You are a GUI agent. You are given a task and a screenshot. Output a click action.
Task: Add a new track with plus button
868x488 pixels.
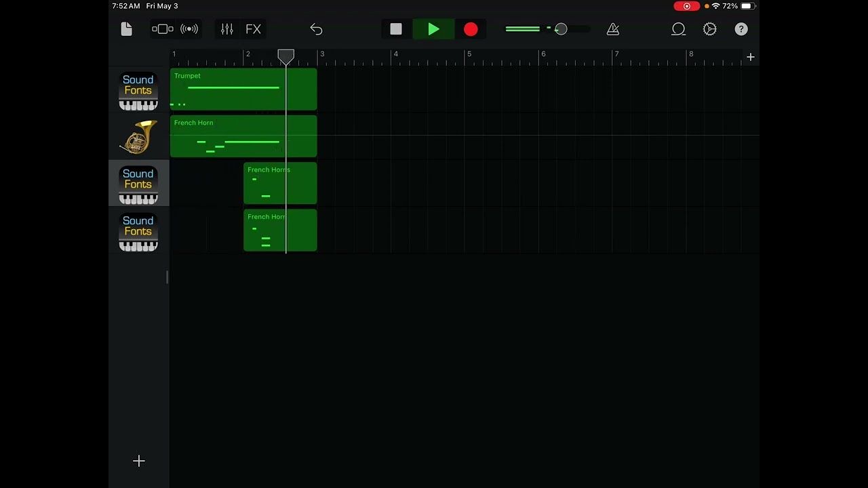(x=139, y=461)
